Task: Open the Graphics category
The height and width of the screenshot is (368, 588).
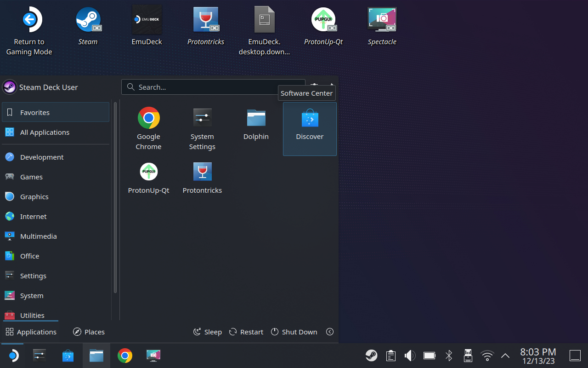Action: click(56, 196)
